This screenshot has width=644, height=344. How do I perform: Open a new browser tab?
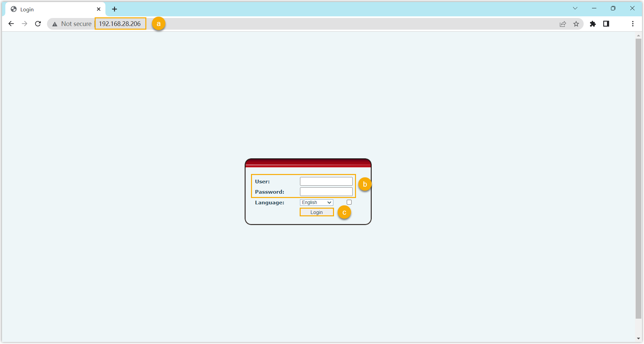pos(114,9)
